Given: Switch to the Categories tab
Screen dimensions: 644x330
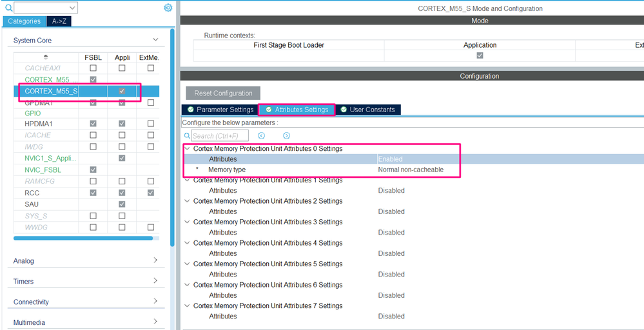Looking at the screenshot, I should [x=24, y=21].
